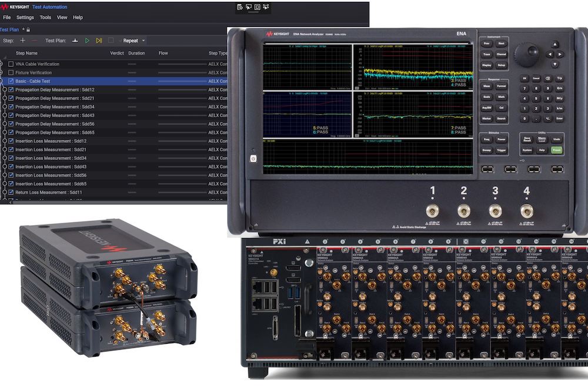Add a new test step

[x=22, y=41]
